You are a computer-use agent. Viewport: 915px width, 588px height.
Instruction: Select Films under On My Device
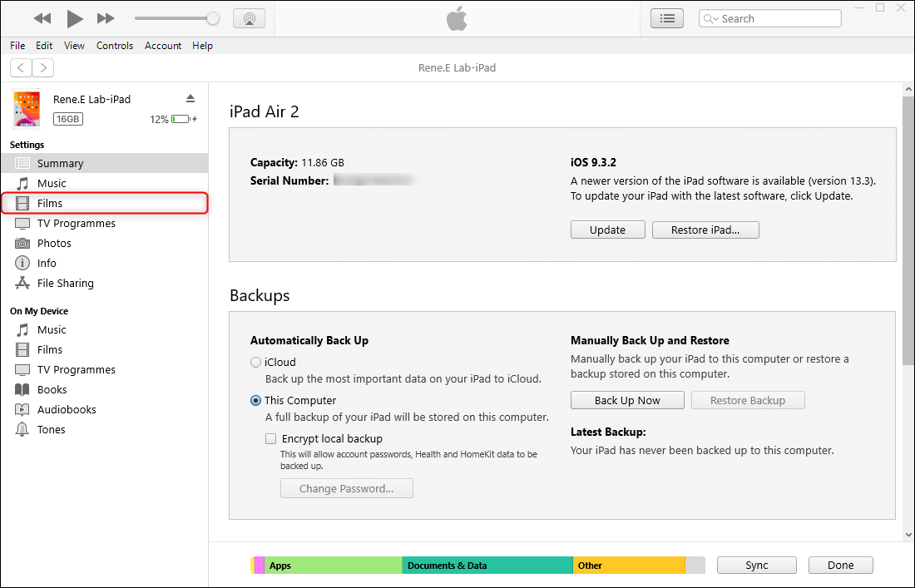[105, 349]
